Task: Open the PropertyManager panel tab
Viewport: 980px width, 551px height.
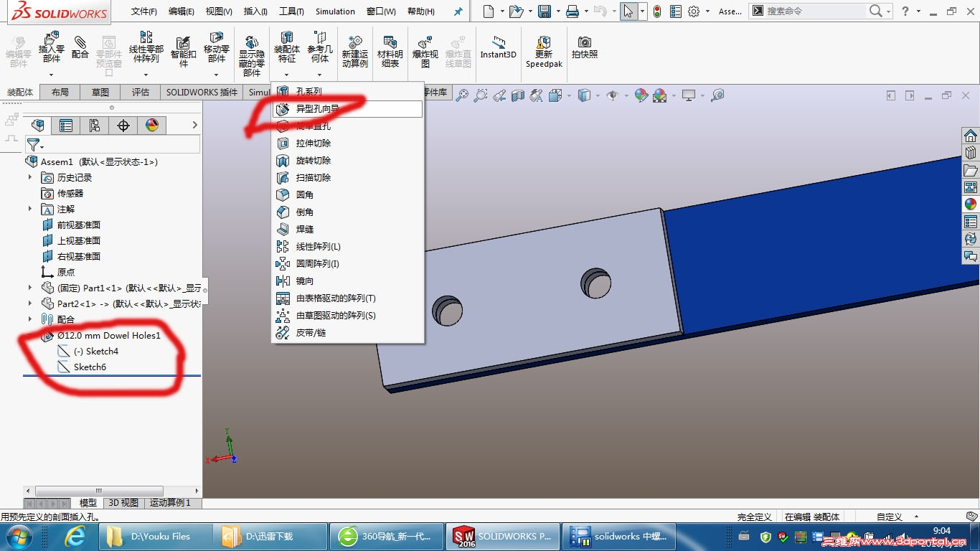Action: [x=66, y=126]
